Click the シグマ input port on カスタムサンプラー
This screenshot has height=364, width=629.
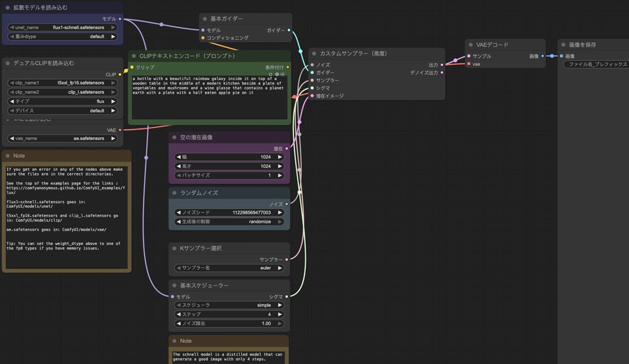click(x=313, y=88)
